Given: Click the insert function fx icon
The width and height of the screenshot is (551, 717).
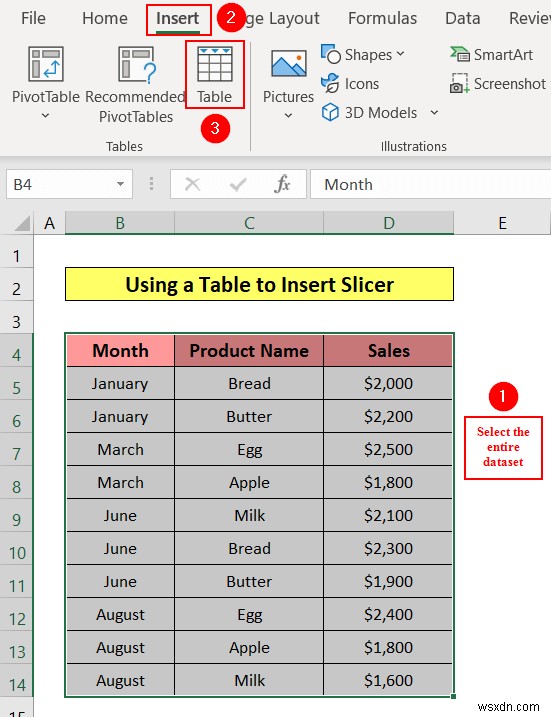Looking at the screenshot, I should pyautogui.click(x=282, y=184).
